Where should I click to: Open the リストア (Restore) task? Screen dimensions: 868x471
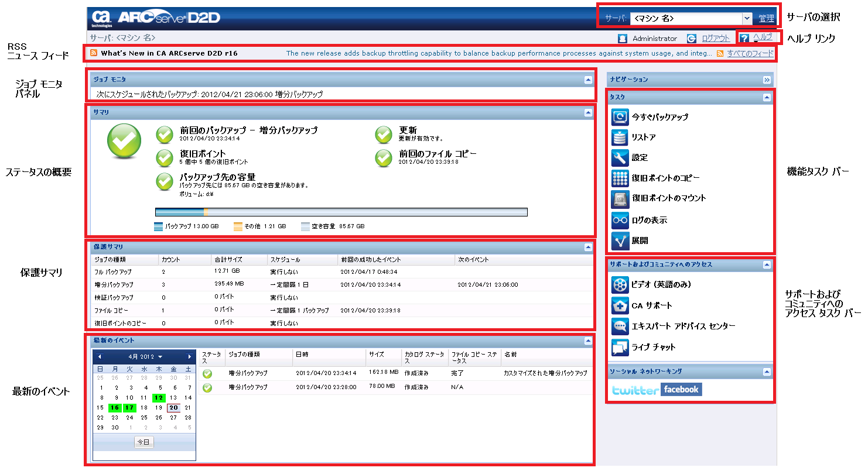click(x=621, y=137)
